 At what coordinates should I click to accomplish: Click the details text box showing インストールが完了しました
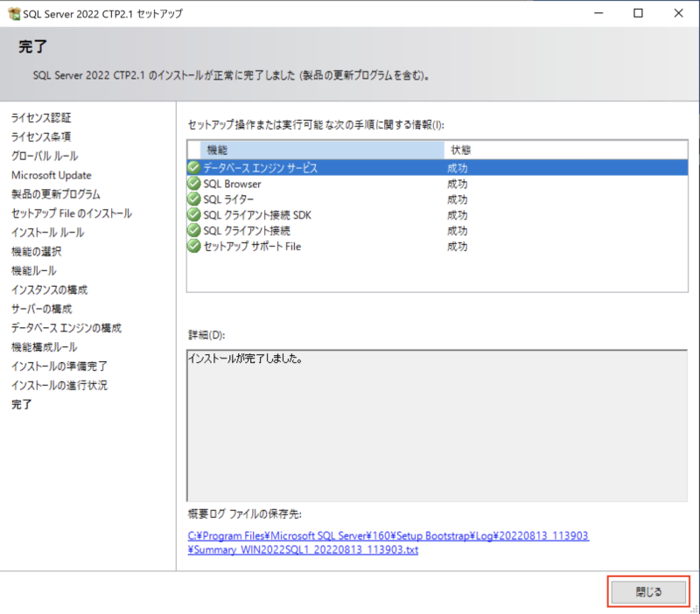(x=437, y=426)
